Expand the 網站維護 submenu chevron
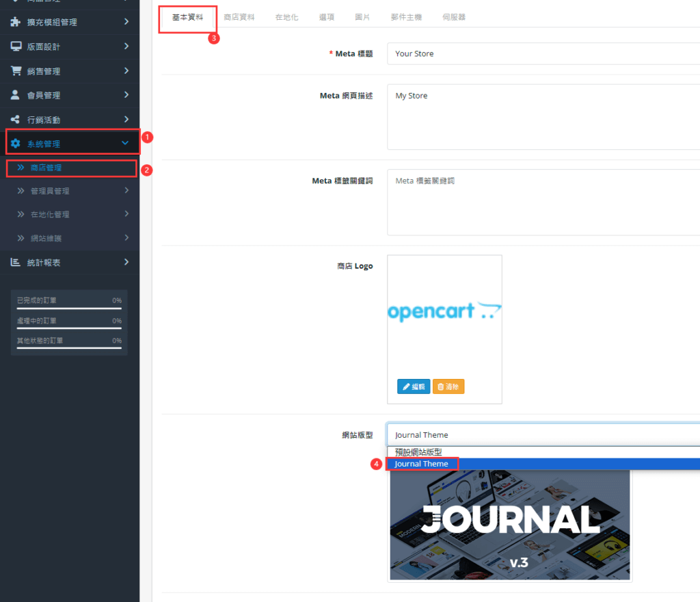 point(126,237)
